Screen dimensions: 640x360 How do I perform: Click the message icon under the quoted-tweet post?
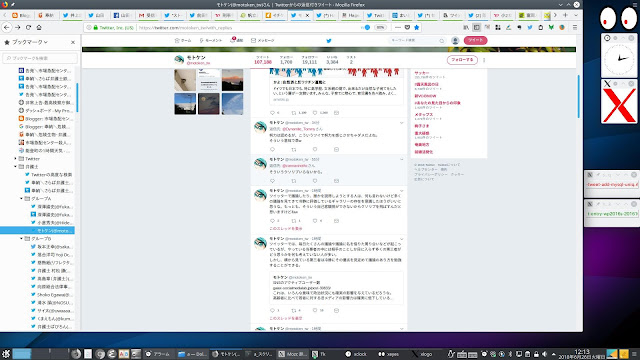coord(336,310)
